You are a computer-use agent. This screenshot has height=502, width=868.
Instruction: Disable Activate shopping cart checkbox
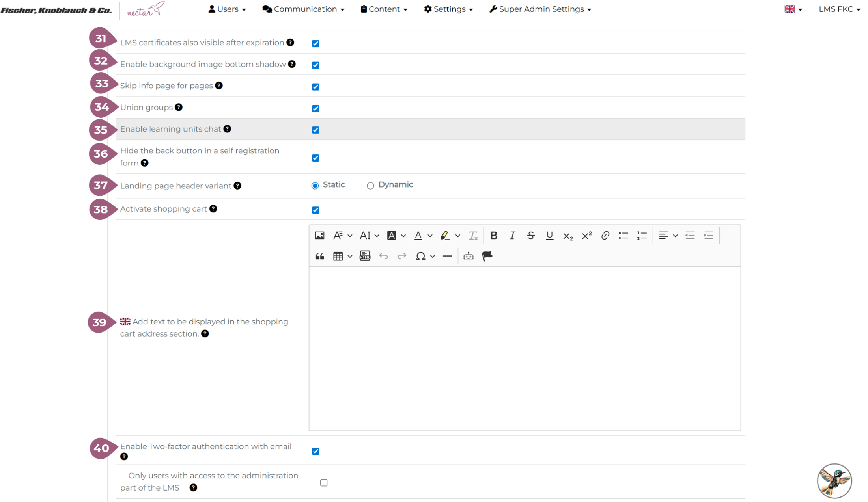(315, 210)
